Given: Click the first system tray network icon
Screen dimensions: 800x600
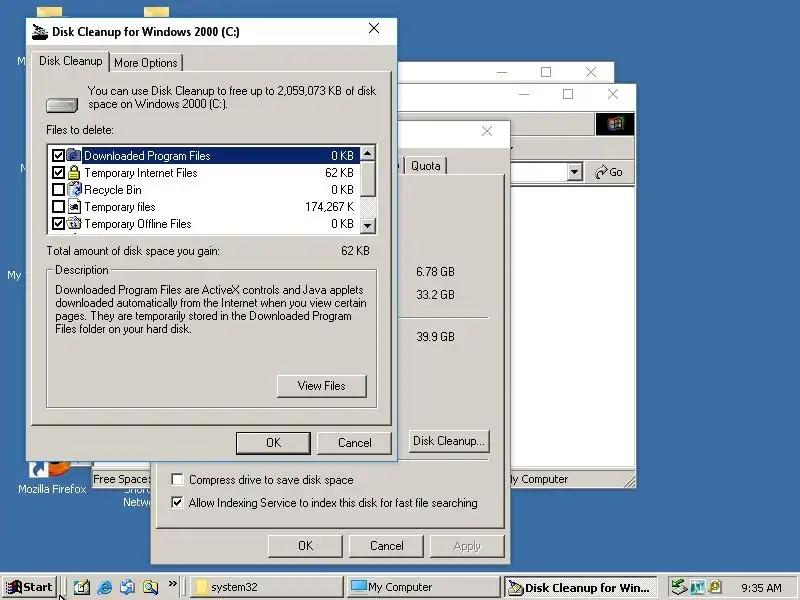Looking at the screenshot, I should (x=679, y=587).
